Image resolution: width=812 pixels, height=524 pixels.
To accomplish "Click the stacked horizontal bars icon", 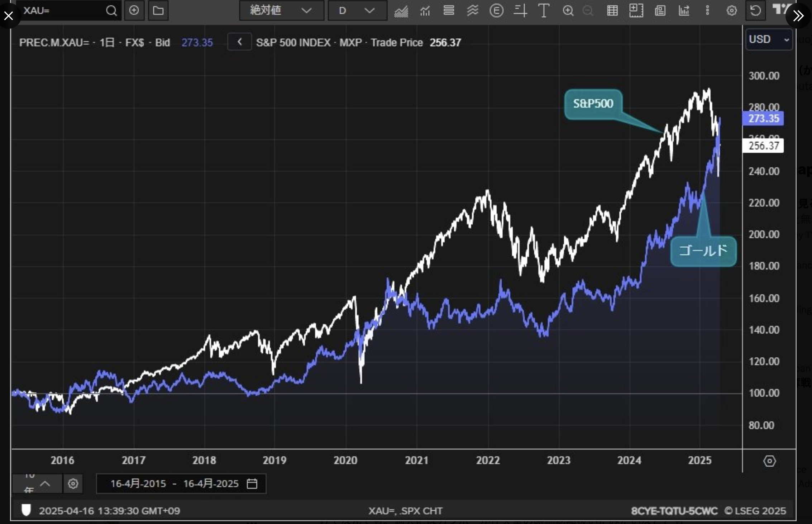I will point(449,10).
